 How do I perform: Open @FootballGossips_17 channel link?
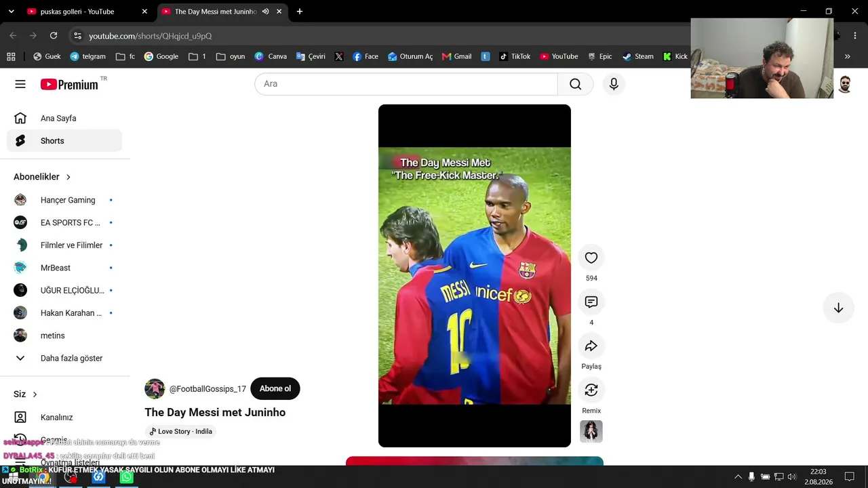208,389
